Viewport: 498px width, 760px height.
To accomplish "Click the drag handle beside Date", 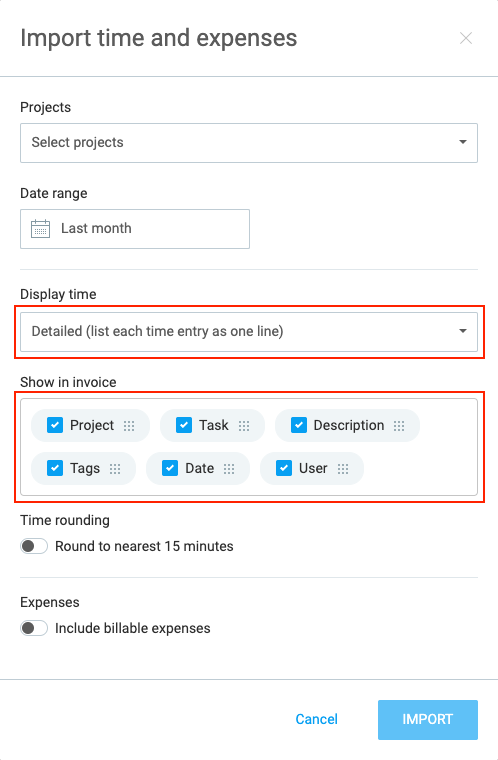I will (x=229, y=469).
